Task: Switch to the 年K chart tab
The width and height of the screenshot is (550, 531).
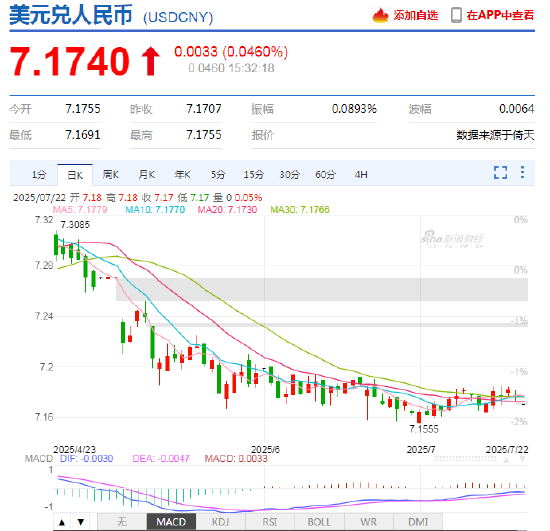Action: click(182, 175)
